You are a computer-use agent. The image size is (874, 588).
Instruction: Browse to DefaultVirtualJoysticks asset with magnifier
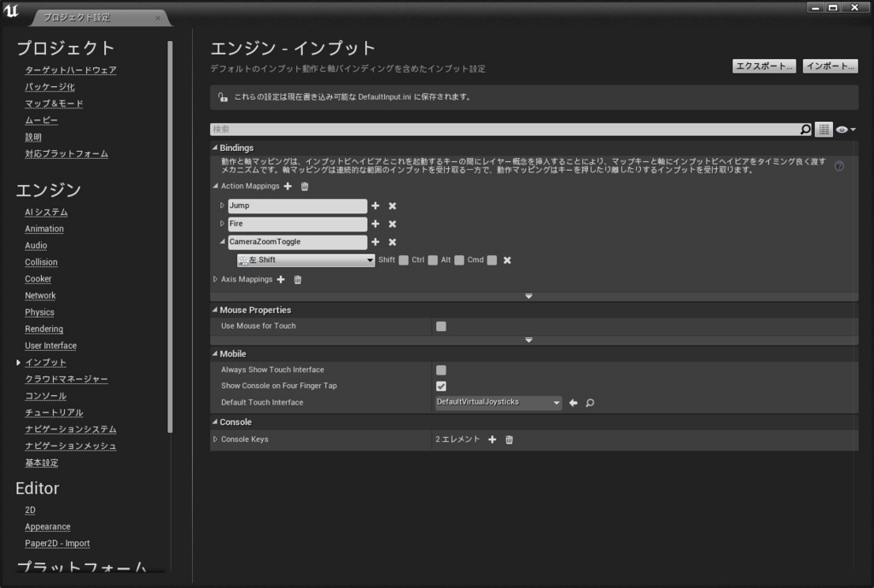coord(590,403)
